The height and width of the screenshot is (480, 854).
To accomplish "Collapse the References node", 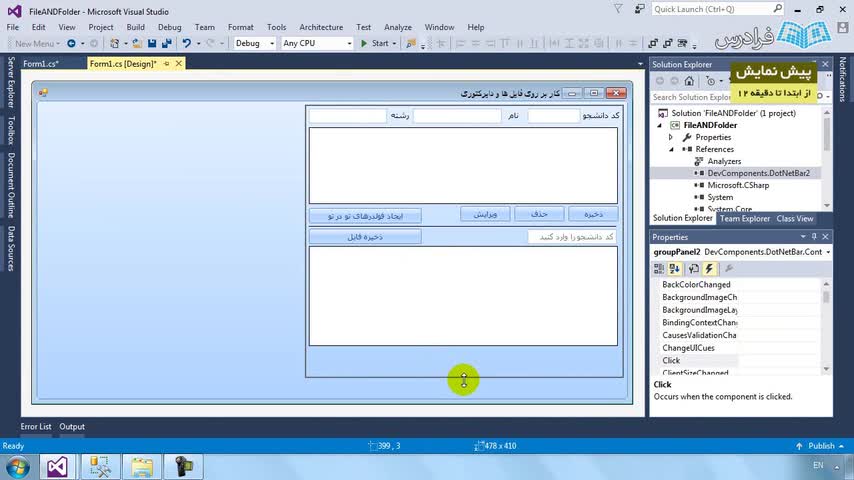I will pos(671,149).
